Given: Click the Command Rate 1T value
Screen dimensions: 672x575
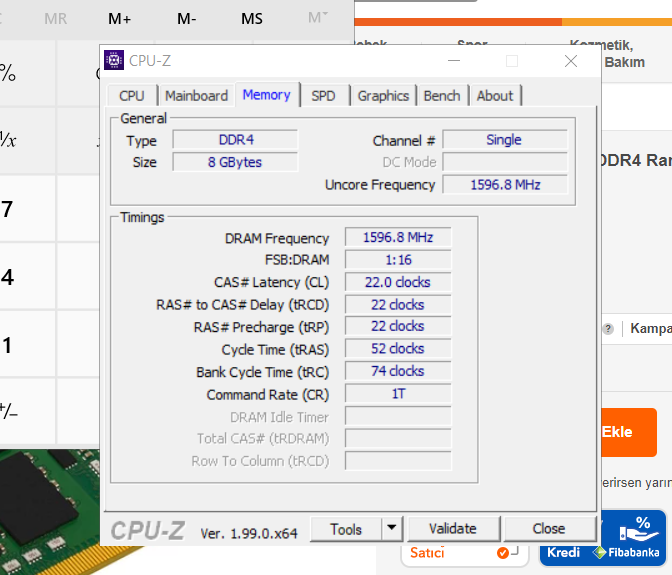Looking at the screenshot, I should pyautogui.click(x=398, y=393).
